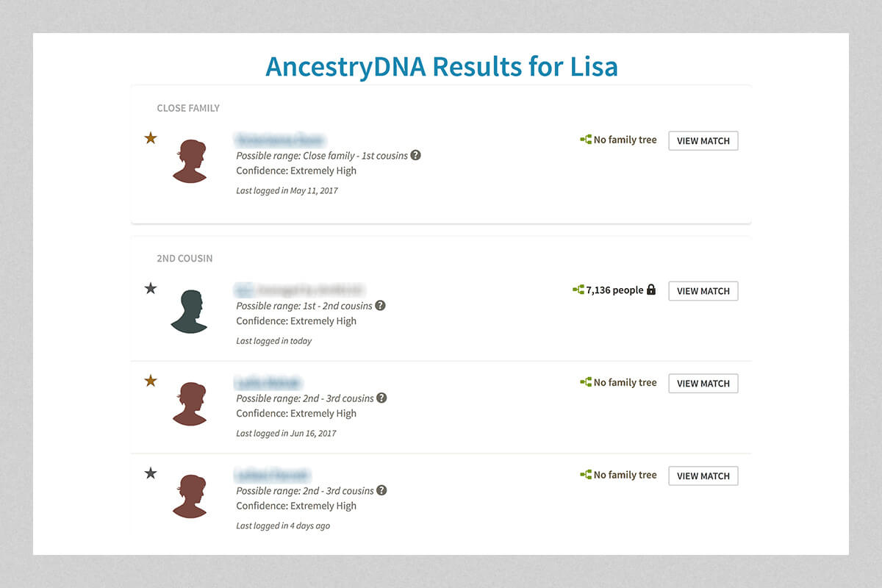The image size is (882, 588).
Task: Click the lock icon beside 7,136 people
Action: (653, 290)
